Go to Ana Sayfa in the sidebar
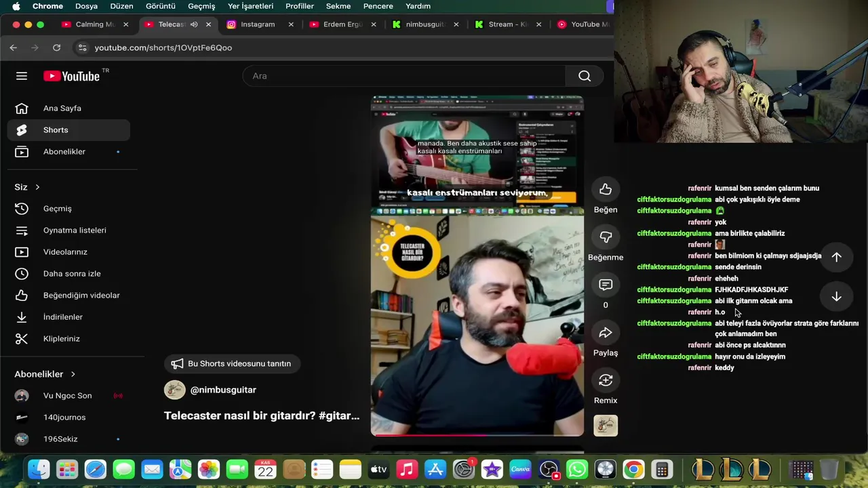Viewport: 868px width, 488px height. point(68,108)
